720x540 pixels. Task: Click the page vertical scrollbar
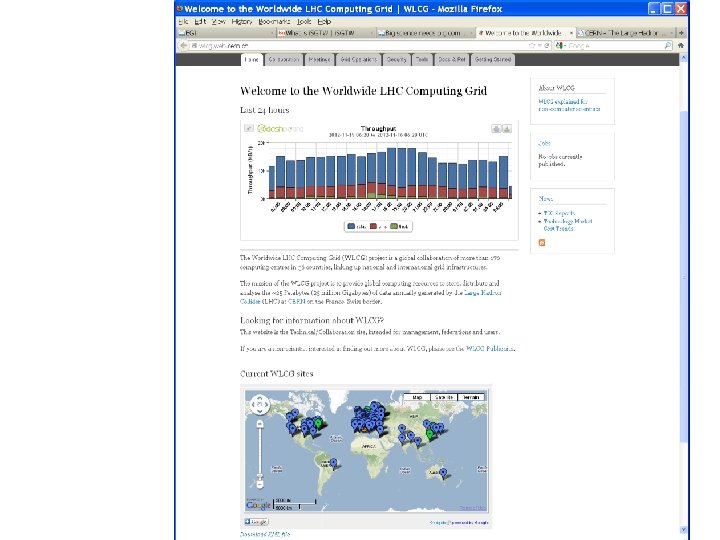point(683,276)
